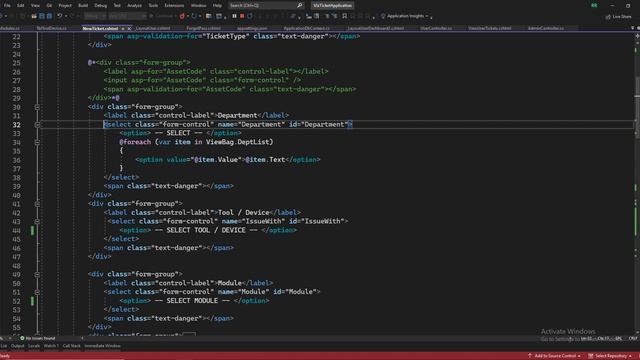This screenshot has width=640, height=360.
Task: Click the Restart debugging icon
Action: [x=250, y=16]
